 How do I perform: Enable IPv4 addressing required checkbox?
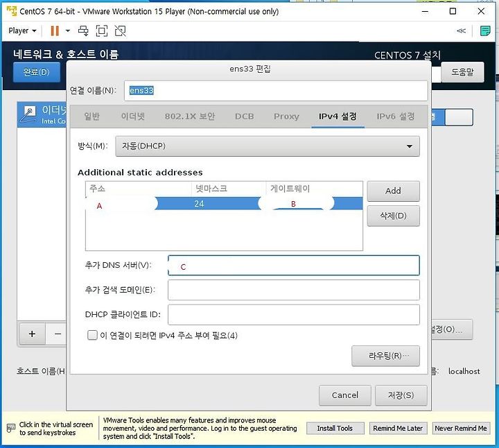tap(92, 335)
